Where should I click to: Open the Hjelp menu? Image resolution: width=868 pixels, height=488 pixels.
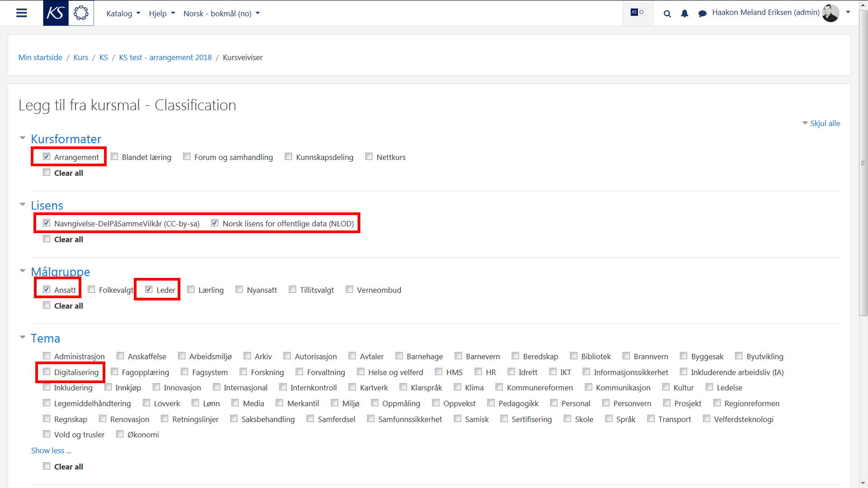pos(162,14)
